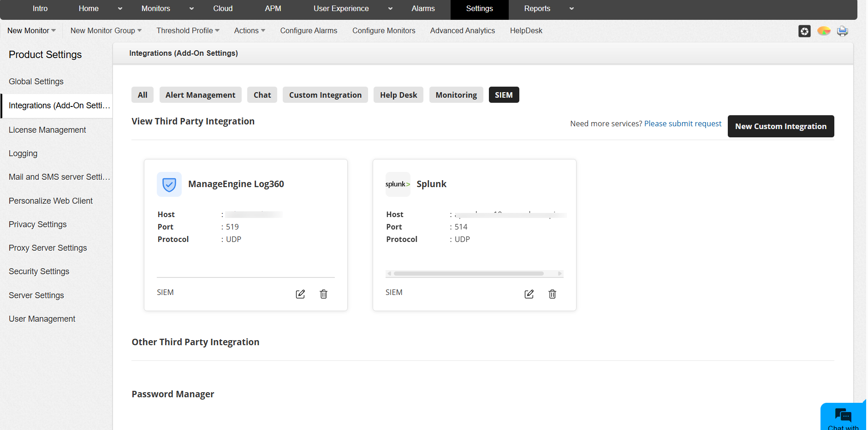The height and width of the screenshot is (430, 868).
Task: Click the camera snapshot icon in the top right
Action: (804, 31)
